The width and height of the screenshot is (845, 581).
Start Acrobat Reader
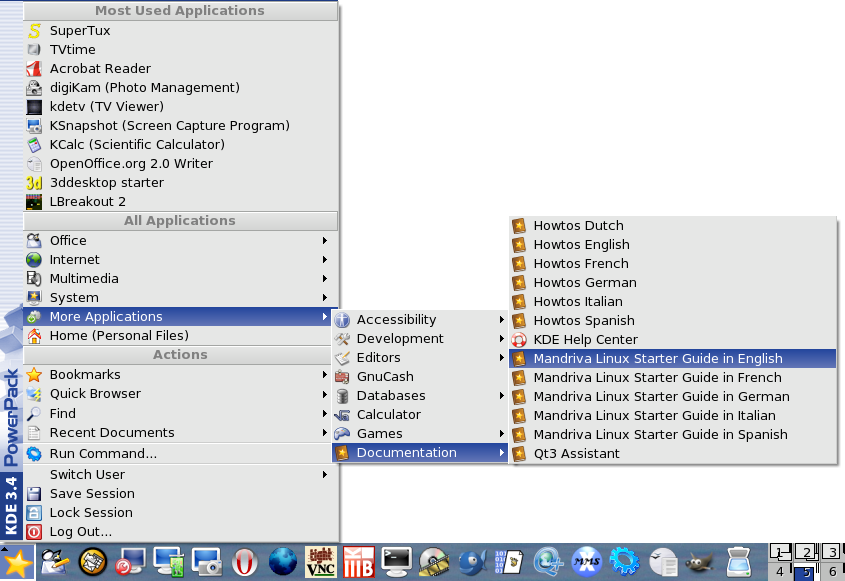pyautogui.click(x=181, y=68)
